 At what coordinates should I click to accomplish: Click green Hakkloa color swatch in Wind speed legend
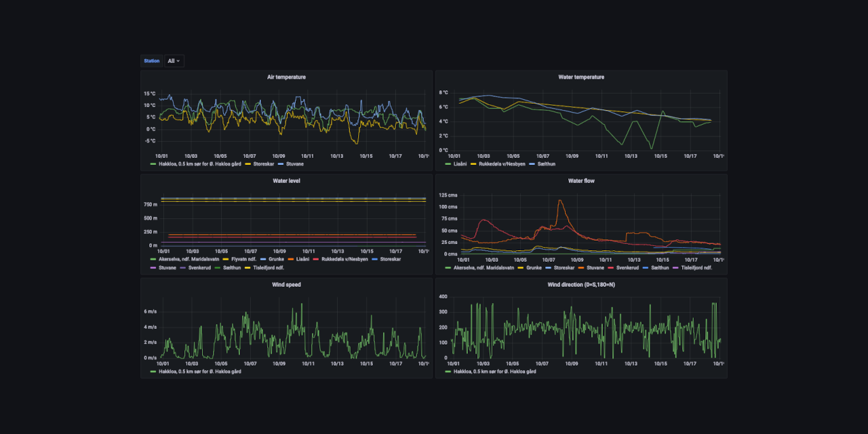153,372
